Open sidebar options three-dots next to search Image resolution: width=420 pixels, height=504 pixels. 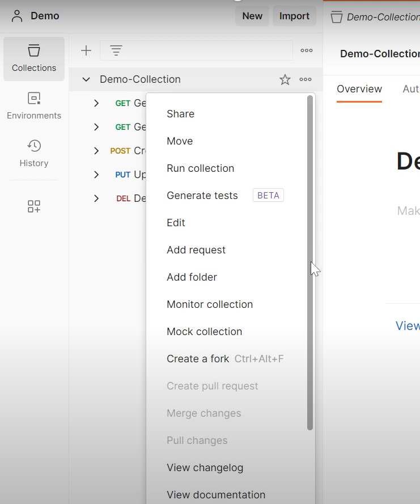click(306, 50)
